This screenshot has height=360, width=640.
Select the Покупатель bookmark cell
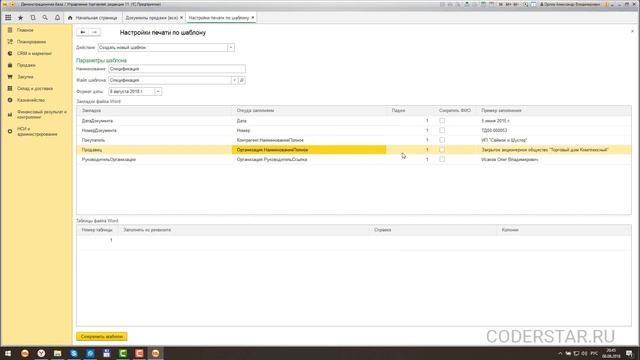coord(154,140)
